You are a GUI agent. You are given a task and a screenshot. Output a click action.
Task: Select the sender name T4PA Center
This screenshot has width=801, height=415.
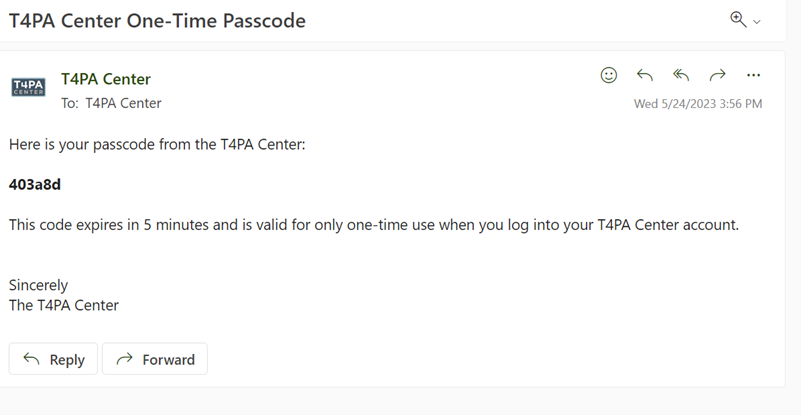pos(106,79)
